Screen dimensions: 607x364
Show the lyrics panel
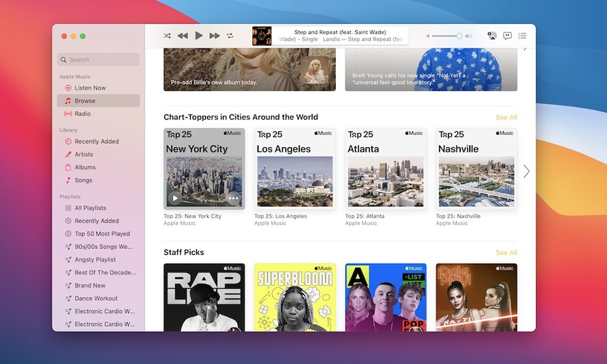tap(507, 35)
